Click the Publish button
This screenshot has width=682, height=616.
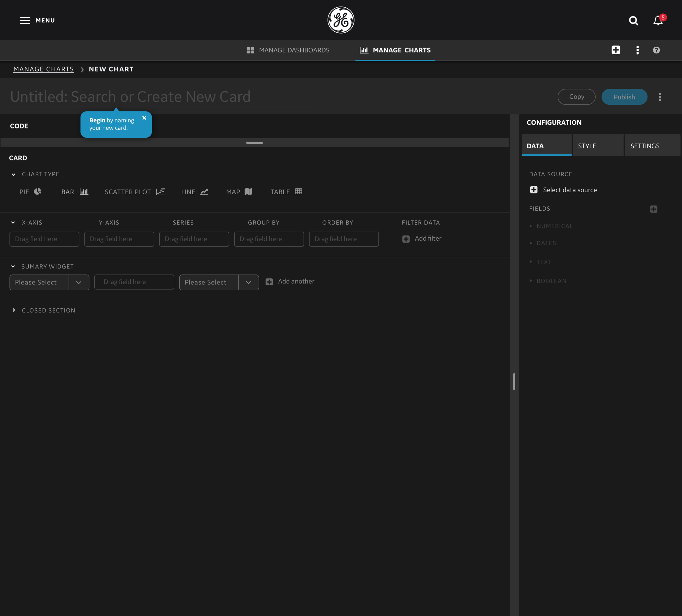[624, 97]
